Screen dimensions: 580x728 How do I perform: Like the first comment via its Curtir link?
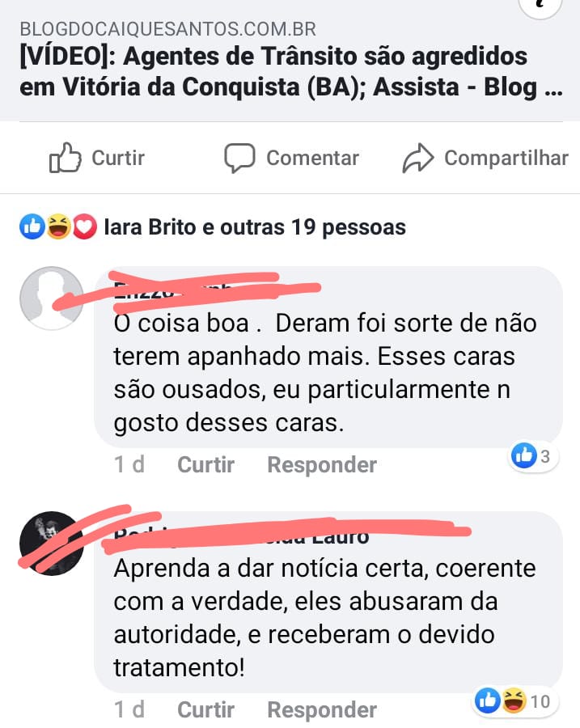(x=205, y=465)
